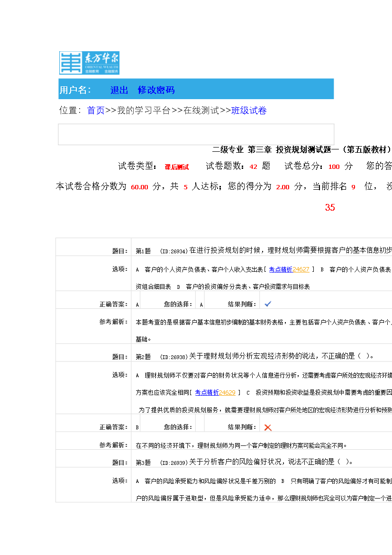The width and height of the screenshot is (392, 555).
Task: Click the red number 35
Action: pos(330,207)
